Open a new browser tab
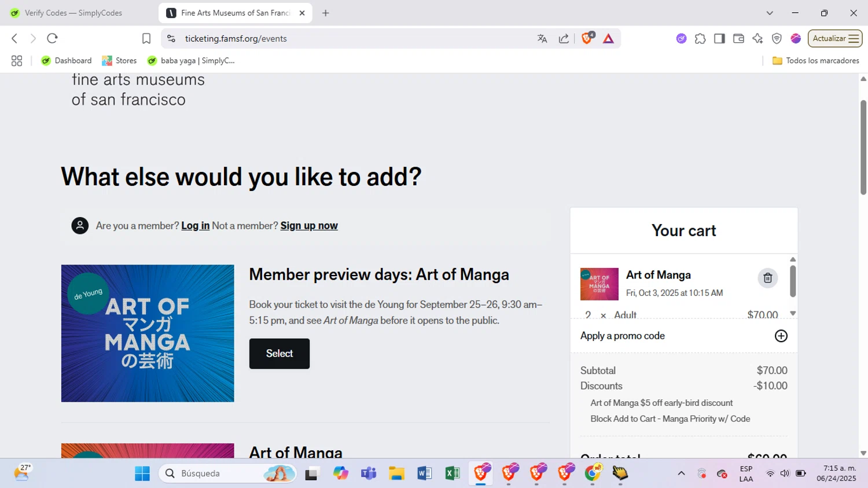 click(326, 13)
